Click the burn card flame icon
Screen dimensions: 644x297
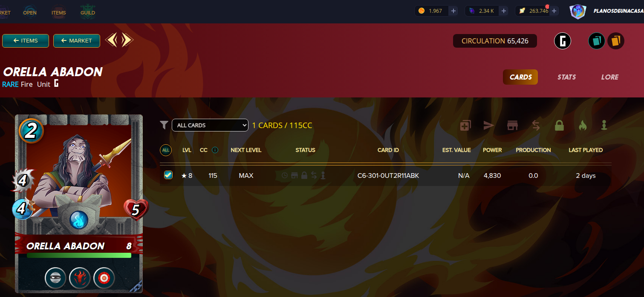(x=583, y=126)
